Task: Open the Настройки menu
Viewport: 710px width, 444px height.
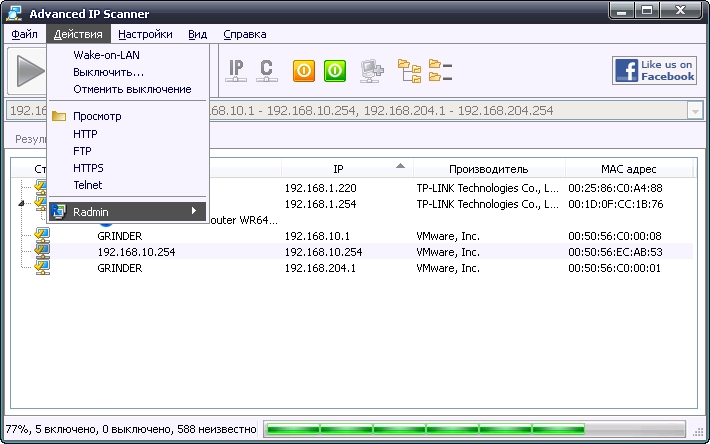Action: 145,34
